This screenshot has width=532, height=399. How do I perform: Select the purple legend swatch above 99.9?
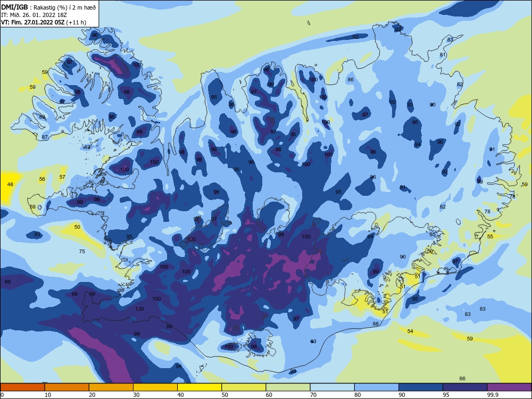point(509,387)
